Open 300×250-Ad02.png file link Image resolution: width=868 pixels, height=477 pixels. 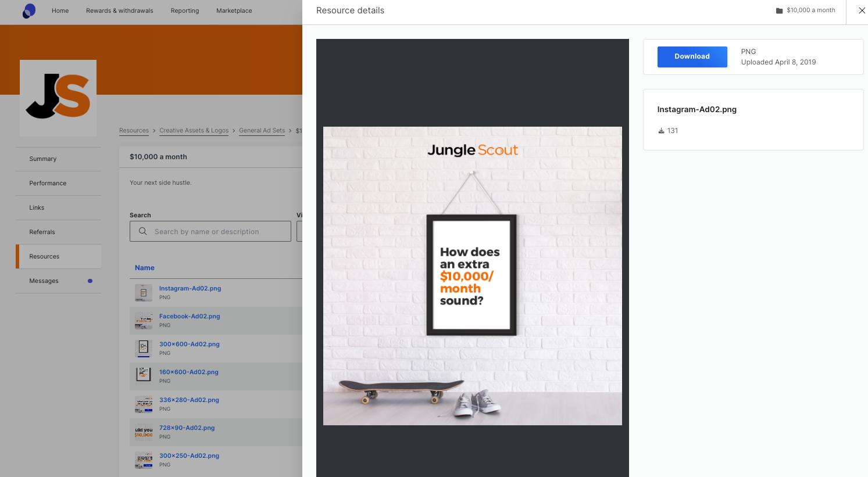(x=189, y=456)
